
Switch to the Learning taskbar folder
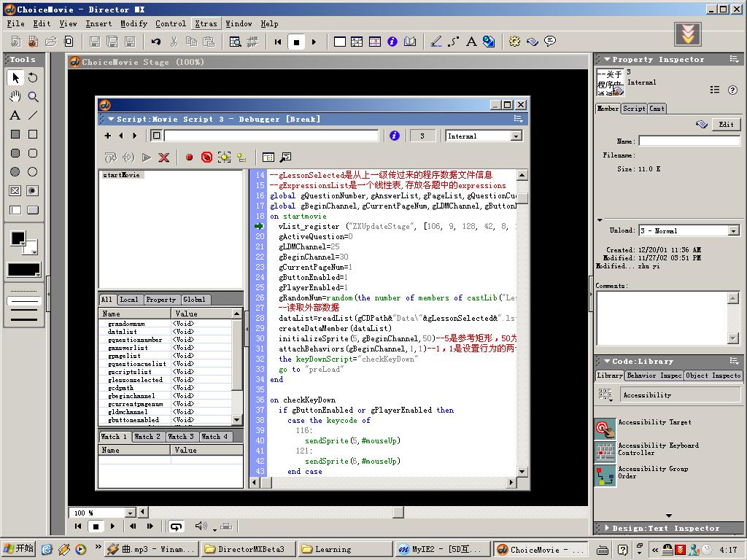345,550
